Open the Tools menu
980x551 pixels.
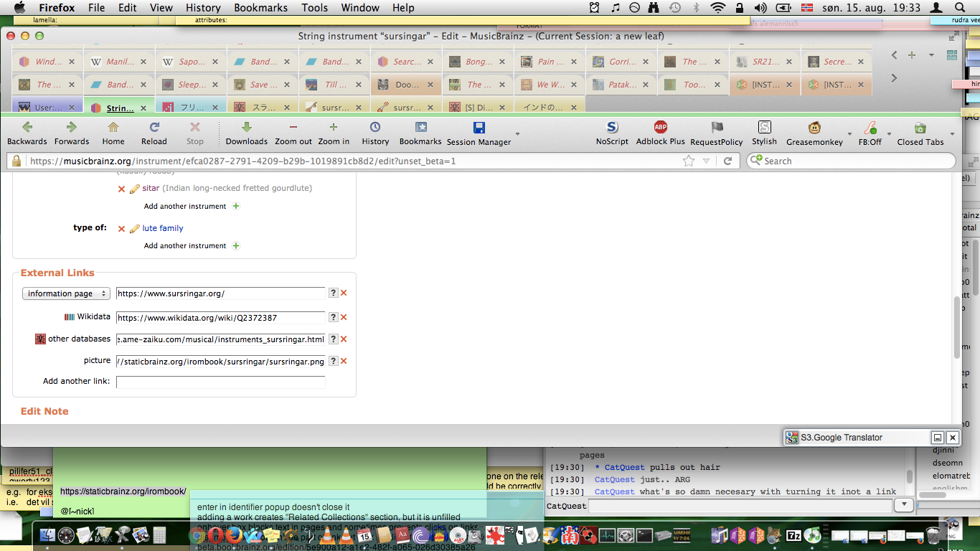click(314, 8)
